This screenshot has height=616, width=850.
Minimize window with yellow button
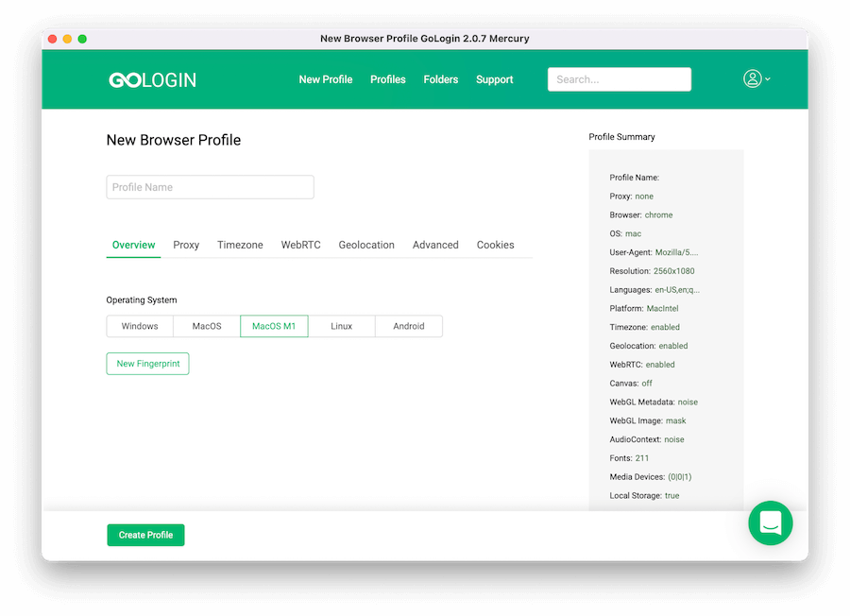click(67, 39)
